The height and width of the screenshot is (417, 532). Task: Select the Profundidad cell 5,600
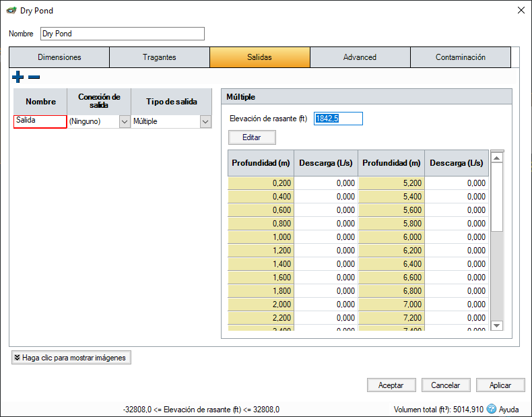click(391, 210)
